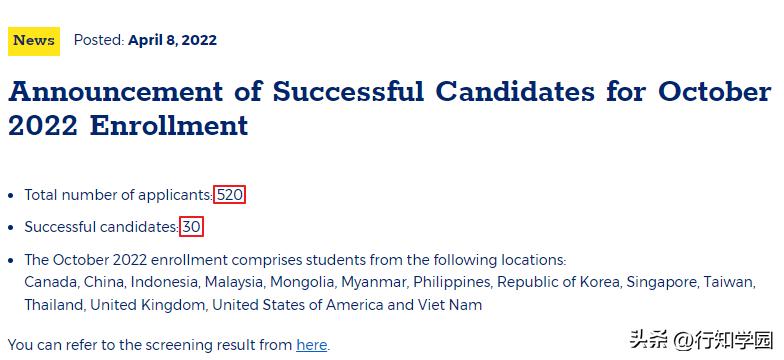Click the red-boxed number 30
Viewport: 784px width, 360px height.
(191, 228)
